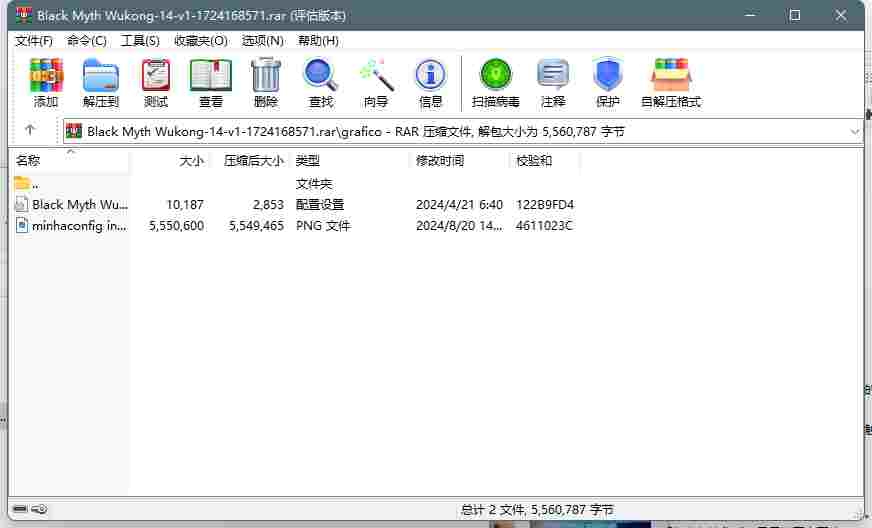The height and width of the screenshot is (528, 872).
Task: Open the File (文件) menu
Action: click(34, 41)
